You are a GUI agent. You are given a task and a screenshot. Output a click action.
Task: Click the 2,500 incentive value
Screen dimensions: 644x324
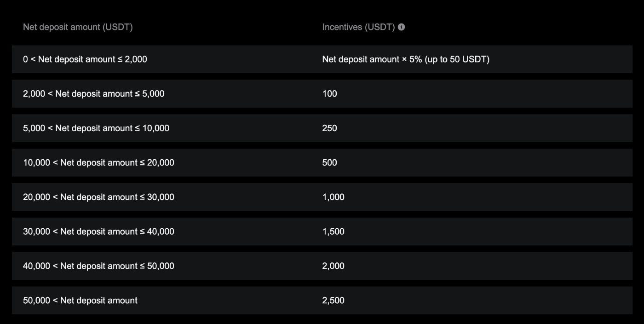pyautogui.click(x=333, y=301)
